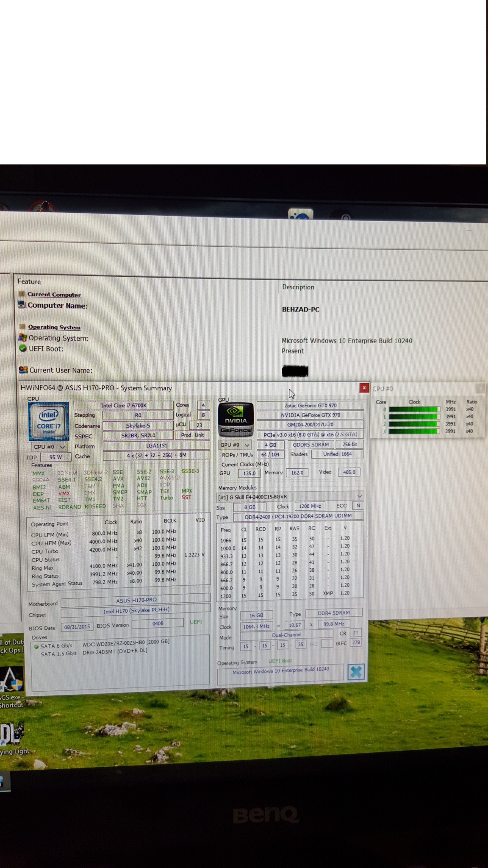Click the GM204-200/D17U-20 field
Viewport: 488px width, 868px height.
(x=311, y=425)
